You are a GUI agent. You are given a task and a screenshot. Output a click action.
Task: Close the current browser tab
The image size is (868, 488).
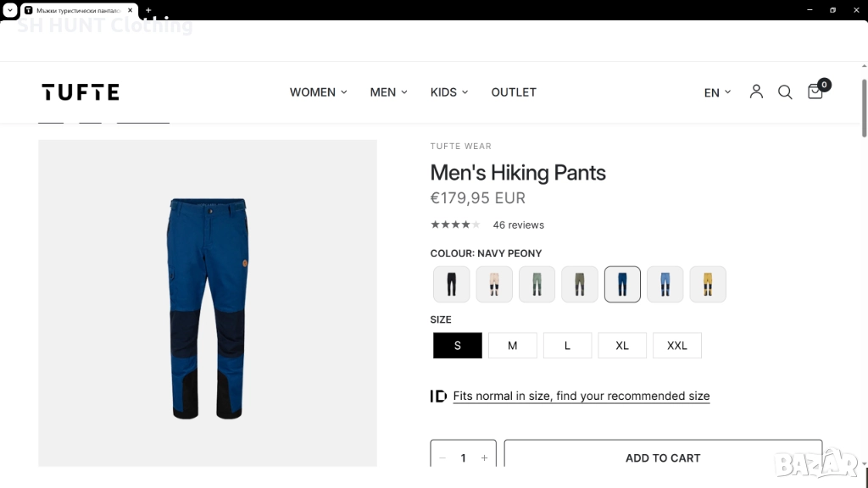[131, 10]
